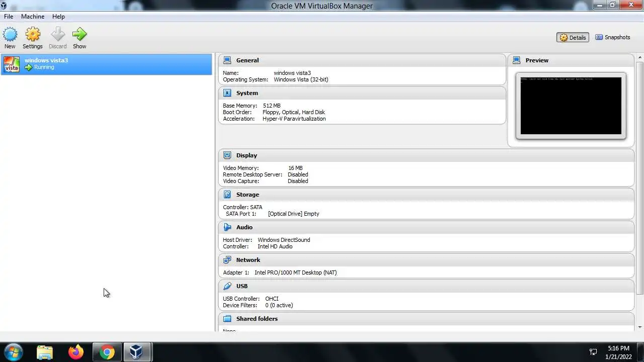Image resolution: width=644 pixels, height=362 pixels.
Task: Click the scrollbar down arrow
Action: point(640,327)
